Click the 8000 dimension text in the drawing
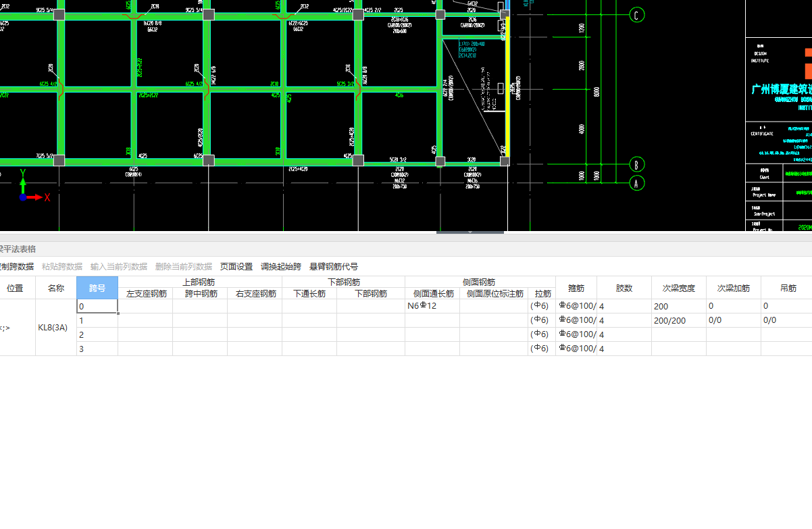Image resolution: width=812 pixels, height=529 pixels. [597, 92]
